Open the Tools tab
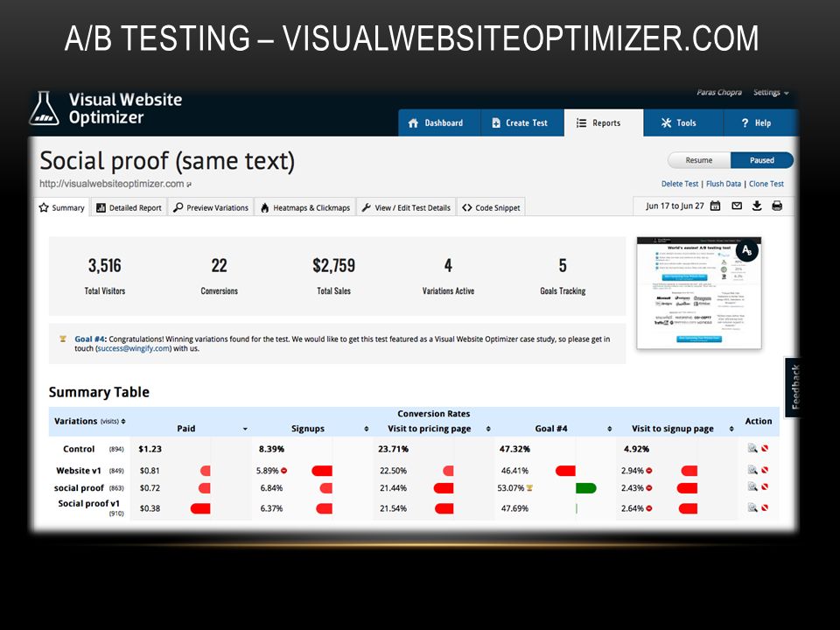The width and height of the screenshot is (840, 630). coord(683,122)
